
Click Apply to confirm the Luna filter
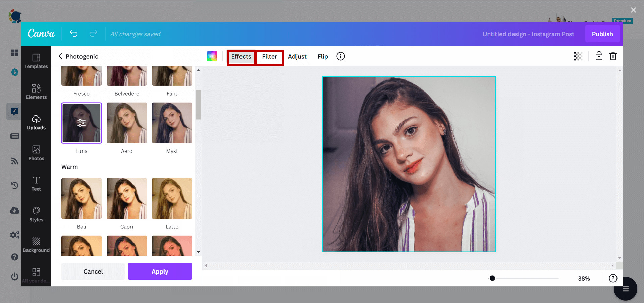[160, 271]
